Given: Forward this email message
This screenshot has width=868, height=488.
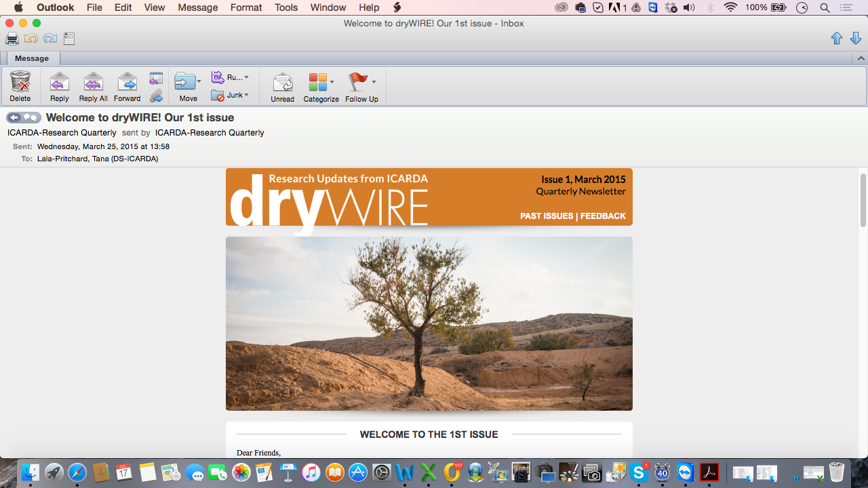Looking at the screenshot, I should pos(127,82).
